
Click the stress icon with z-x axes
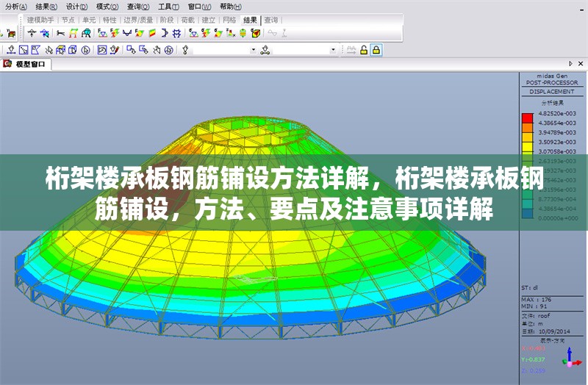[231, 33]
